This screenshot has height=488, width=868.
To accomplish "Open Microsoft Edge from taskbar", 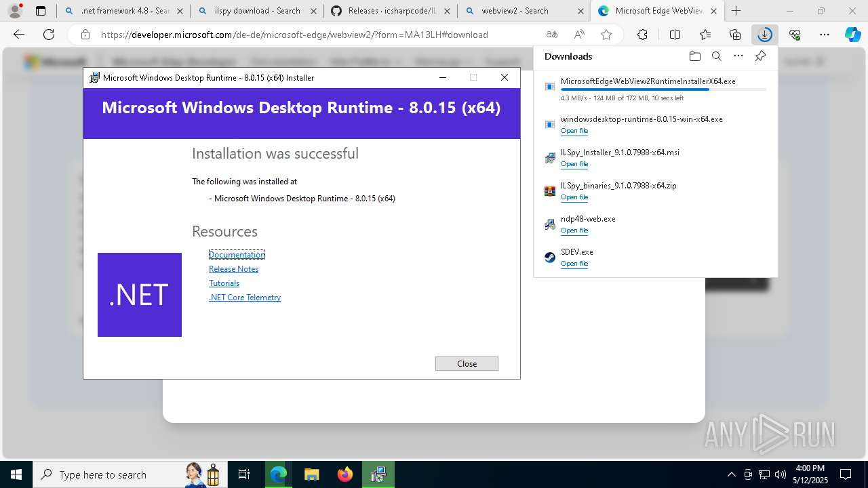I will (x=278, y=474).
